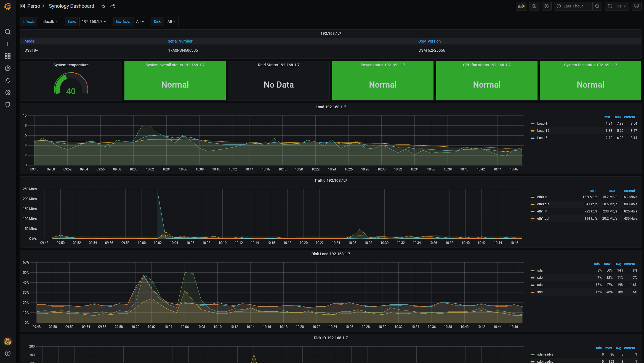Save the dashboard with disk icon
The height and width of the screenshot is (363, 644).
(534, 6)
